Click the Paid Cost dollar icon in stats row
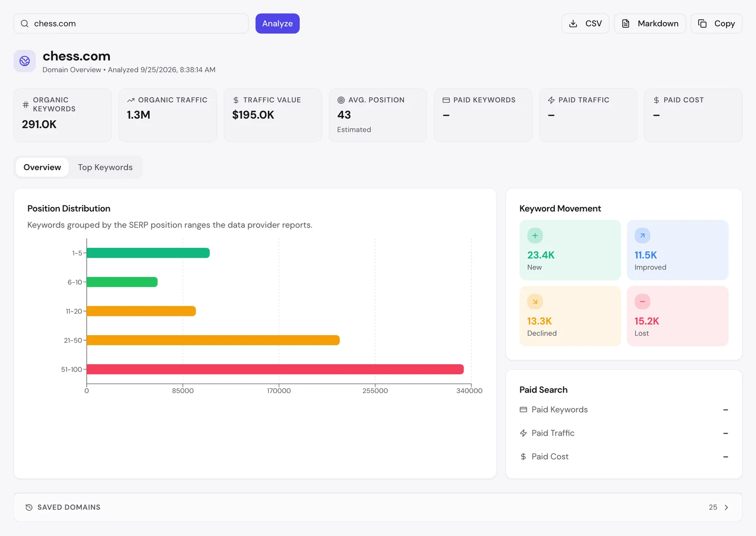 [656, 100]
